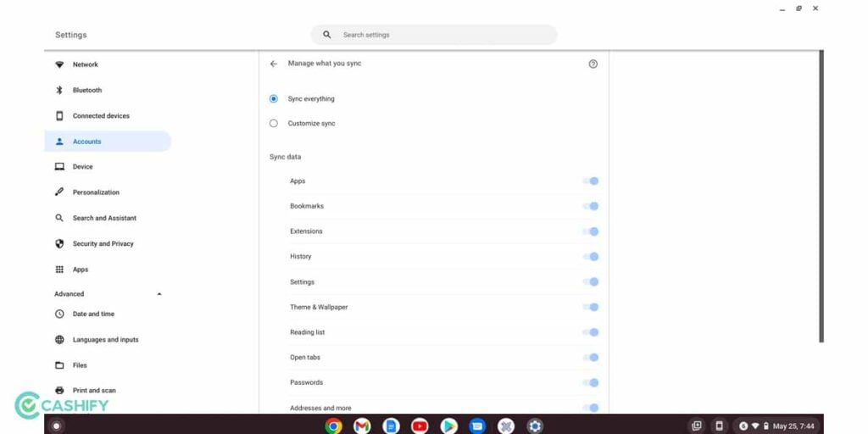Click the magnifier icon in search bar
Screen dimensions: 868x434
326,34
